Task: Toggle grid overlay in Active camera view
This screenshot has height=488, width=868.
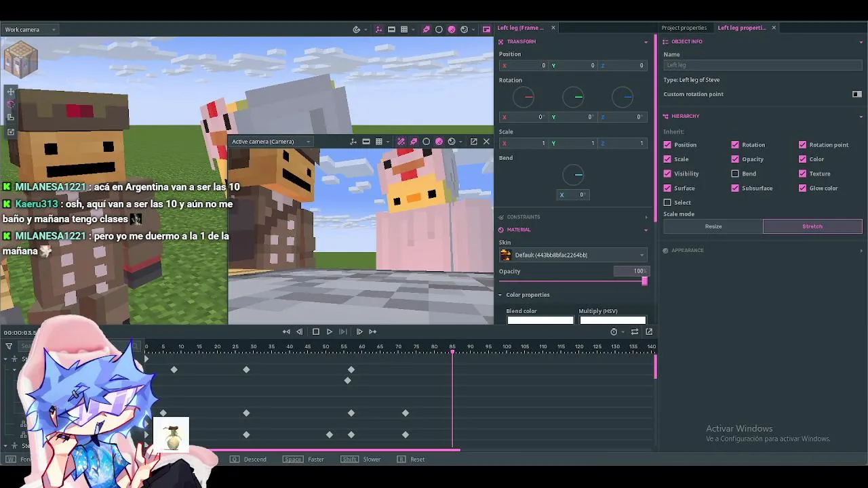Action: [x=379, y=142]
